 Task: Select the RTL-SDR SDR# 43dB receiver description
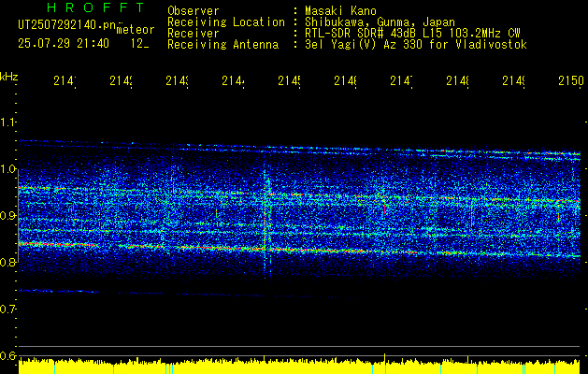click(x=412, y=34)
